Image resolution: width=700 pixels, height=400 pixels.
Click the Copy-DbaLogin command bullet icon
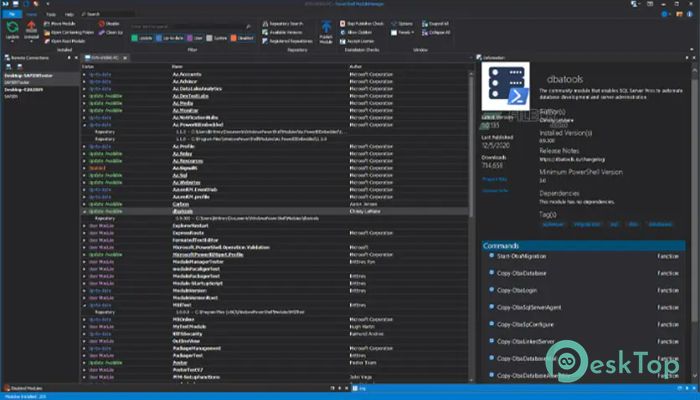click(492, 290)
